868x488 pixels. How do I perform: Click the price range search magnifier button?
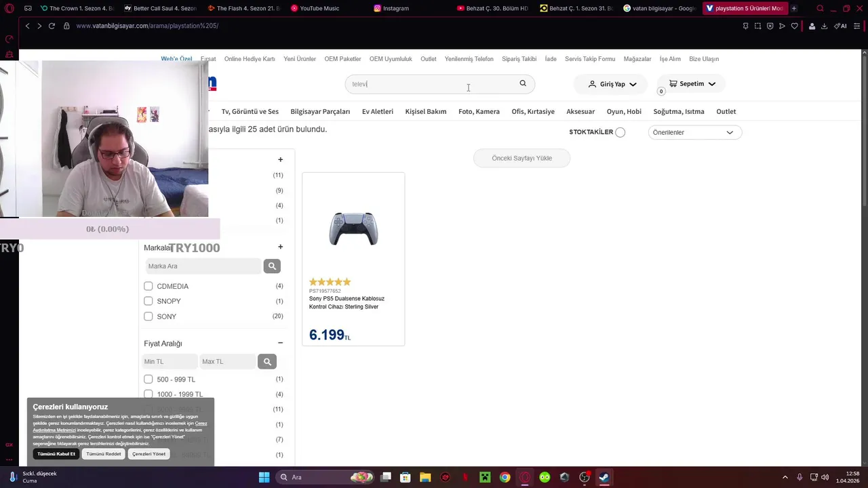[267, 362]
